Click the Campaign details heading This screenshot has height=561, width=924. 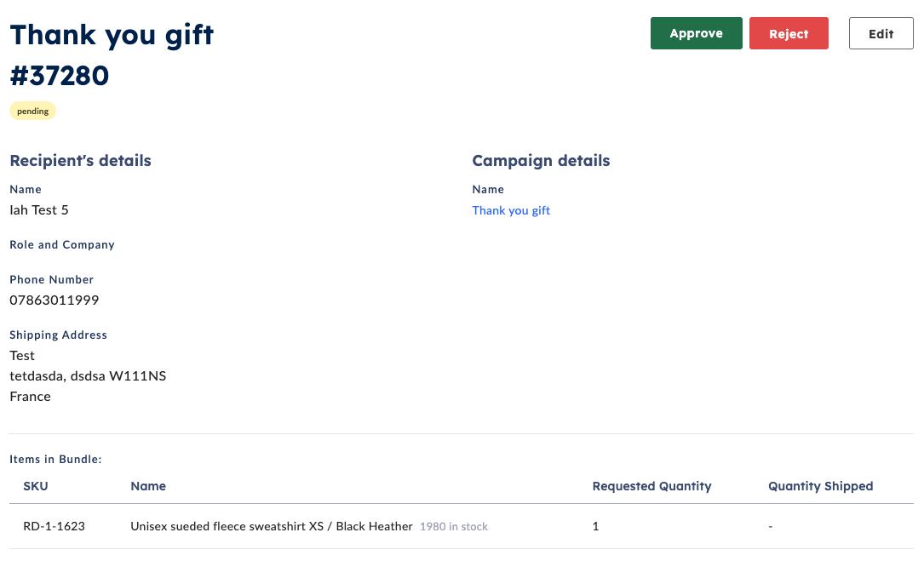[541, 160]
